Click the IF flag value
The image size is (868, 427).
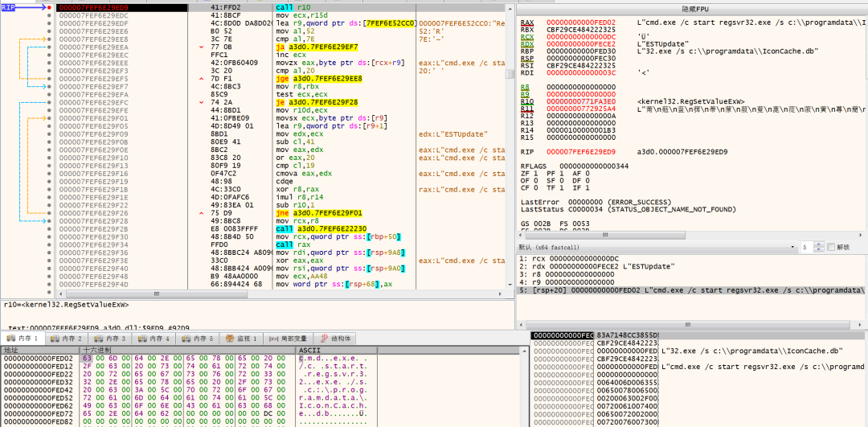tap(588, 187)
